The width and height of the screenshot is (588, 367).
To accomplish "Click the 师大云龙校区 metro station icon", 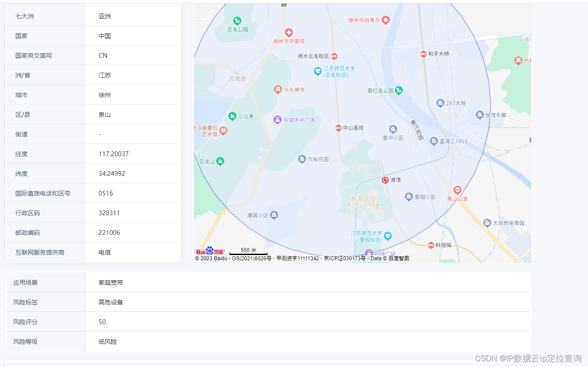I will [334, 56].
